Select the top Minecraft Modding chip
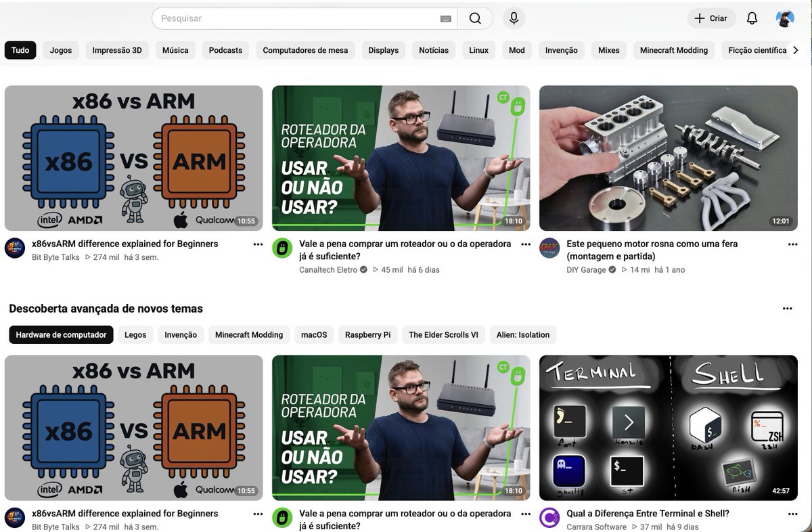The height and width of the screenshot is (532, 812). tap(674, 50)
